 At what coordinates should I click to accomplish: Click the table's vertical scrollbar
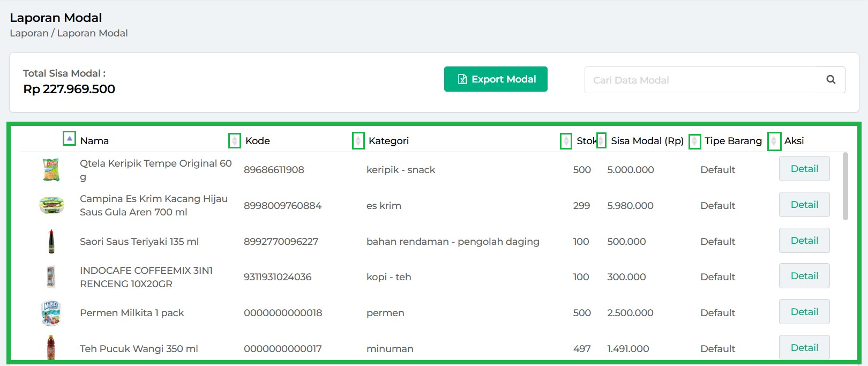pyautogui.click(x=845, y=186)
